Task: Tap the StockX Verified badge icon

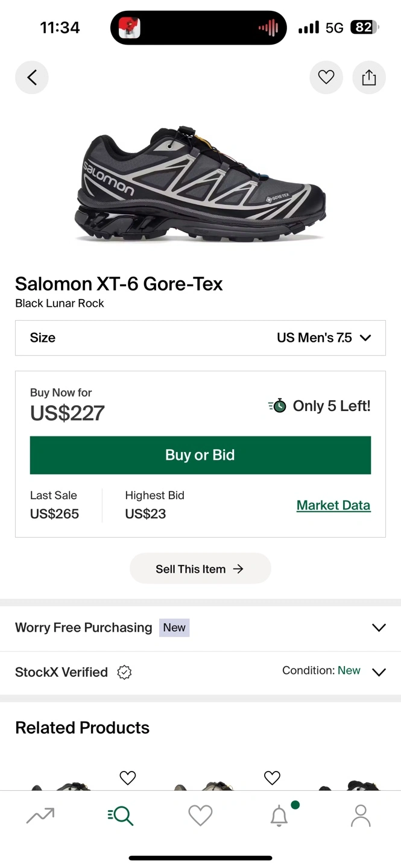Action: click(124, 672)
